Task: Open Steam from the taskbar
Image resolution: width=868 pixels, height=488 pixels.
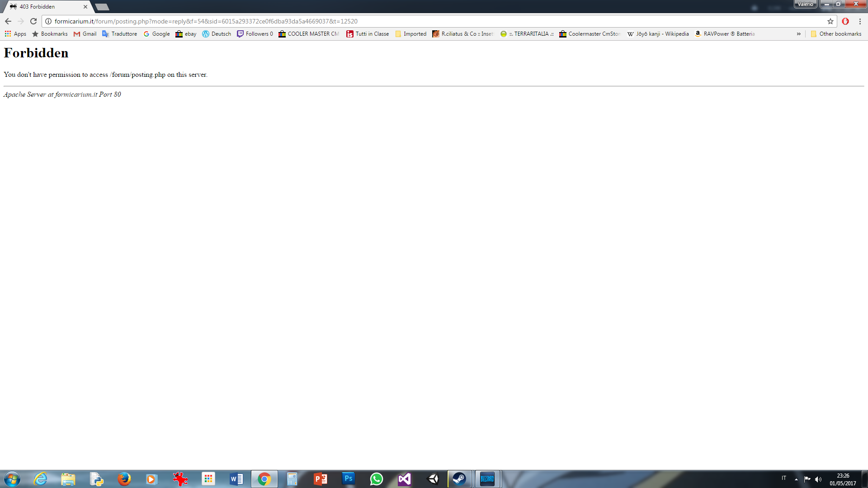Action: tap(459, 479)
